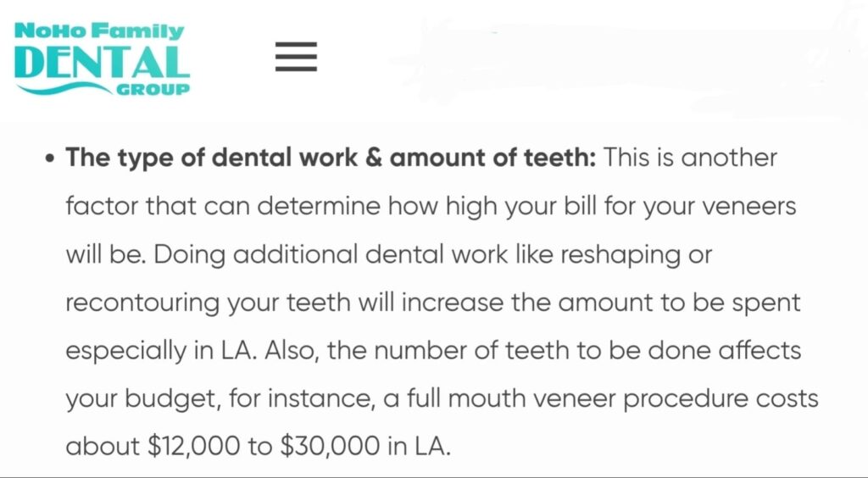868x478 pixels.
Task: Click 'This is another' after the bold heading
Action: click(x=690, y=158)
